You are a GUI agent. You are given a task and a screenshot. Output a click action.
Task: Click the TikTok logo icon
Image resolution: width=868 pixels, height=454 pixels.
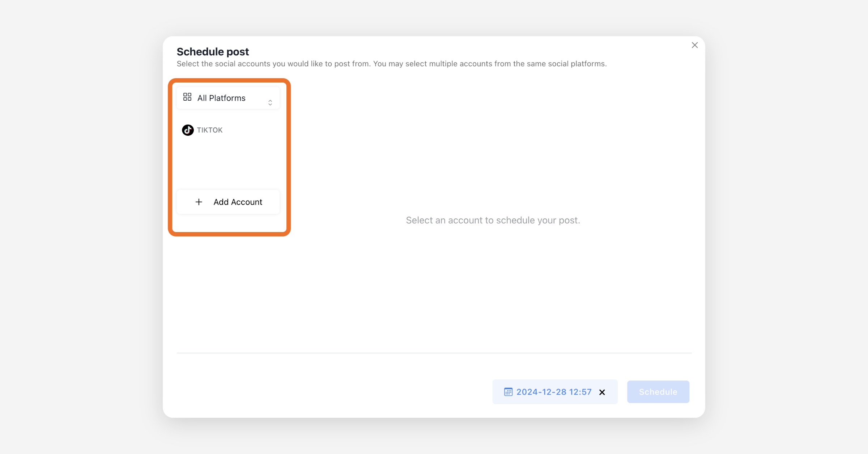[188, 130]
